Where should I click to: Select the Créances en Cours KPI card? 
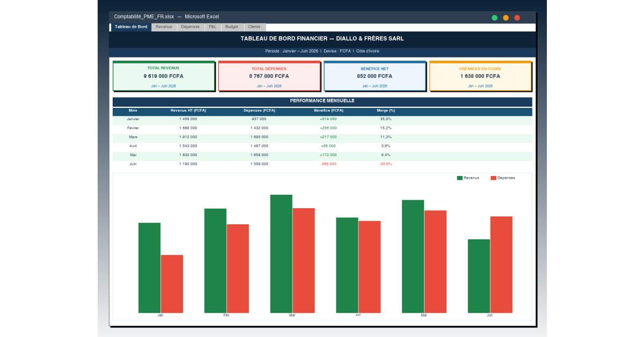click(x=480, y=76)
